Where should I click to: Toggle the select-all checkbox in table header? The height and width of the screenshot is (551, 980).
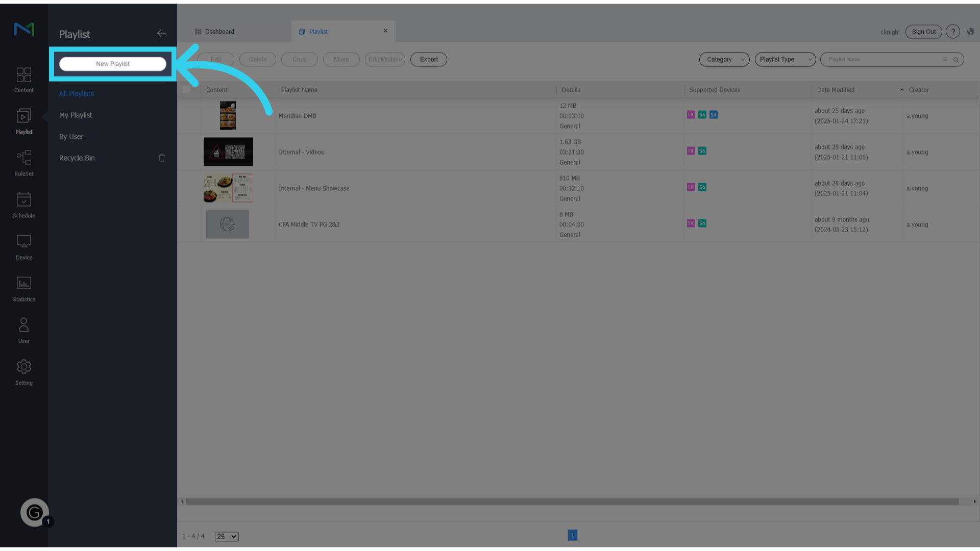click(x=187, y=90)
